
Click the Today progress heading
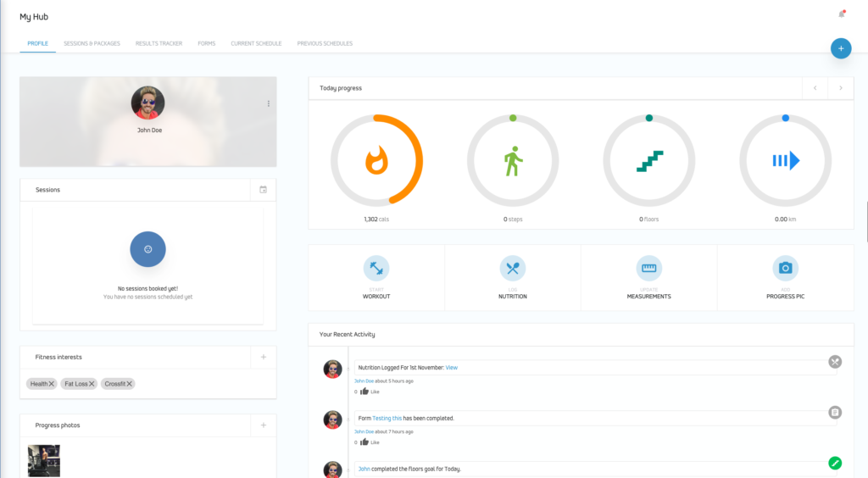coord(341,88)
